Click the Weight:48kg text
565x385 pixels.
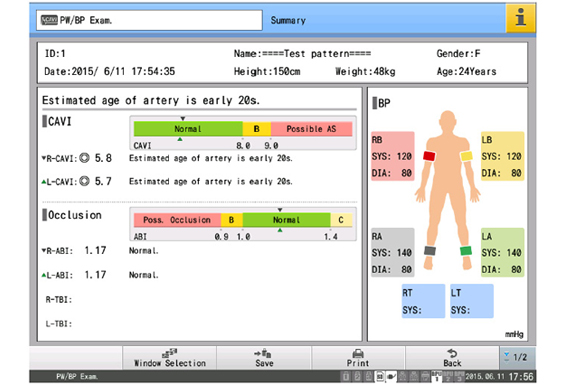pos(365,71)
